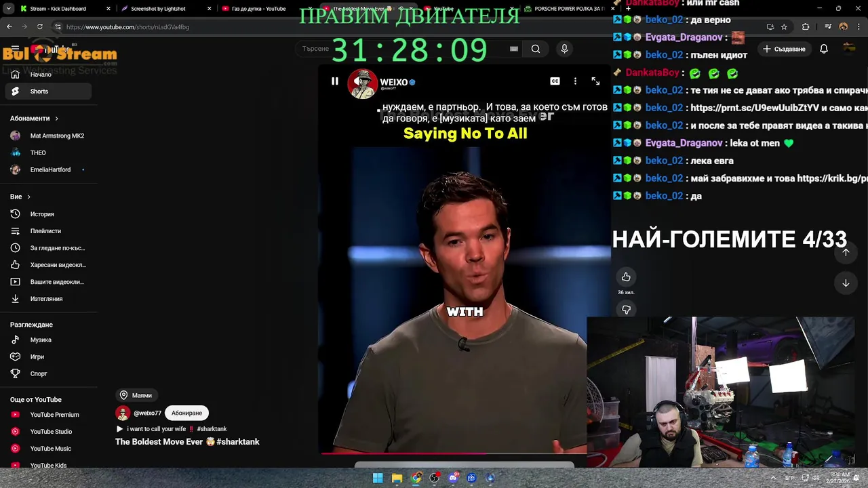Dislike the Short with the thumbs down icon
The image size is (868, 488).
click(626, 310)
